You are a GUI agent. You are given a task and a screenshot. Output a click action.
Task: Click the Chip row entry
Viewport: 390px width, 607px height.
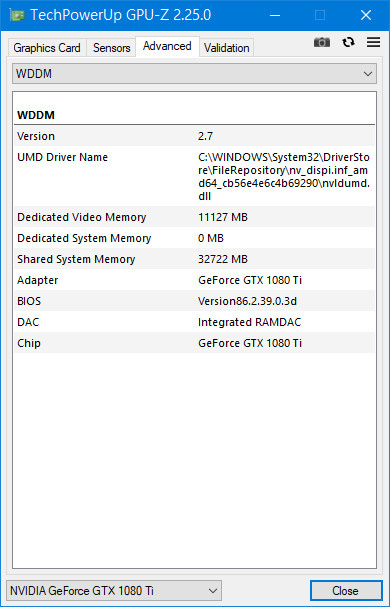pyautogui.click(x=194, y=343)
